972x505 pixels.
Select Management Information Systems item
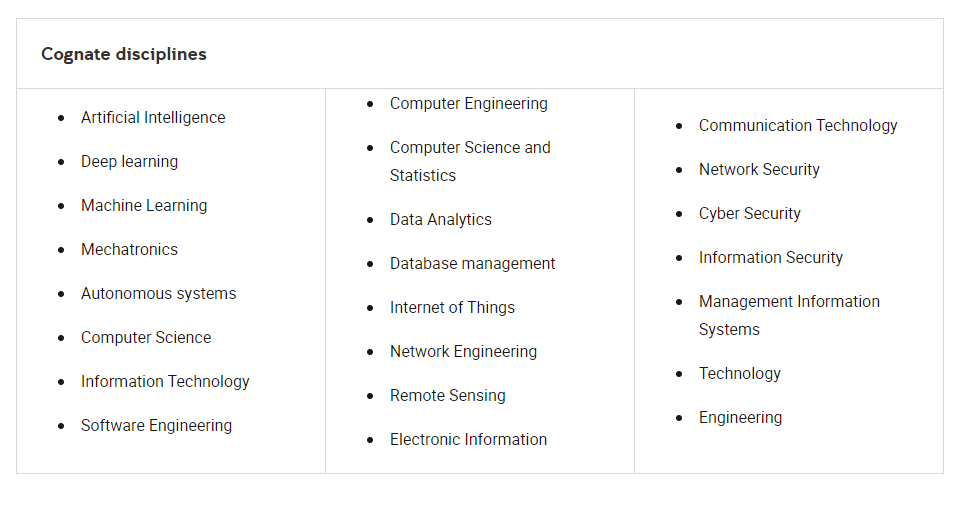pos(789,315)
